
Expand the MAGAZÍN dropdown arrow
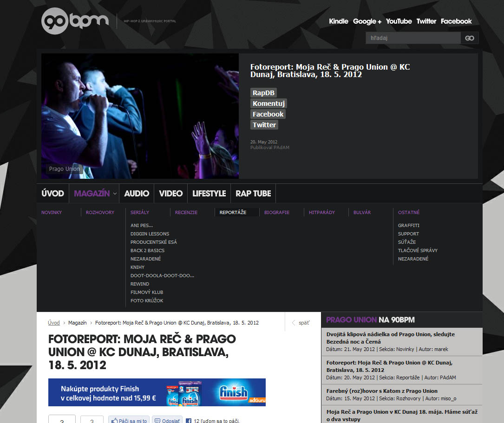(115, 193)
